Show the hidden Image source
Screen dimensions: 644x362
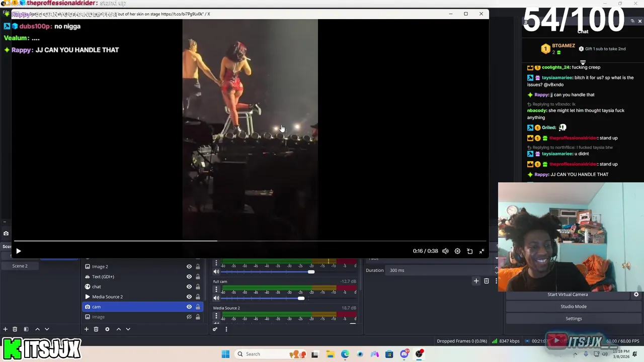(x=189, y=317)
